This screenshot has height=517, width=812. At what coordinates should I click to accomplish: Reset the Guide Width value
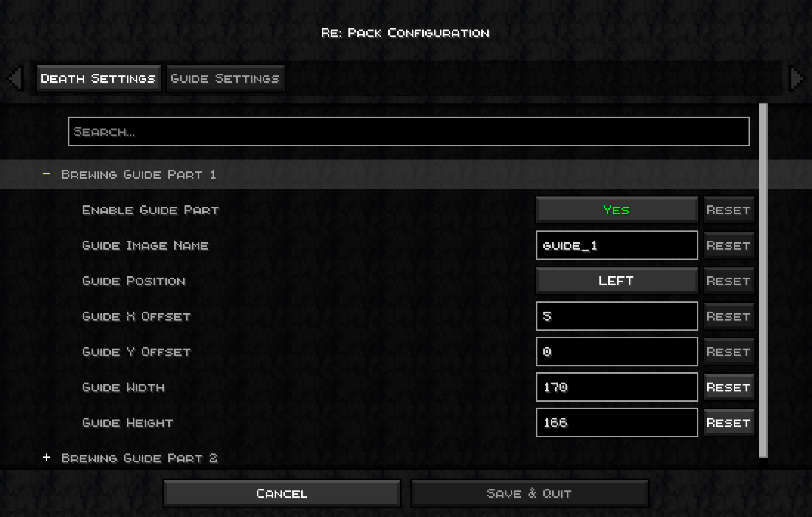[x=729, y=388]
